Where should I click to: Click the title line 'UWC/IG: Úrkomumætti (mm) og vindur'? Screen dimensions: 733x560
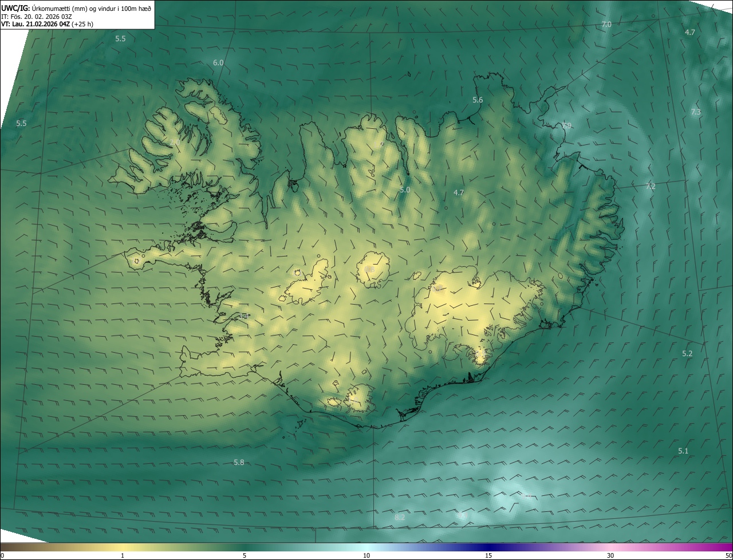click(x=76, y=8)
